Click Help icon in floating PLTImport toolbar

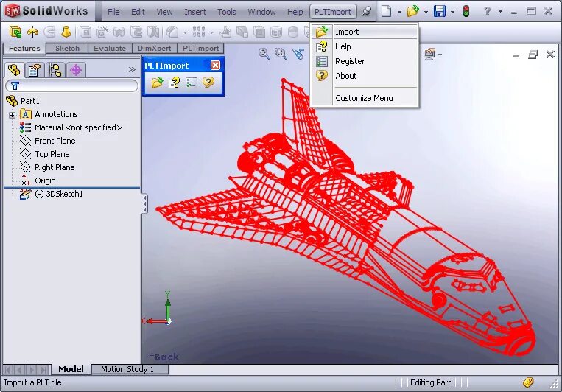coord(174,83)
